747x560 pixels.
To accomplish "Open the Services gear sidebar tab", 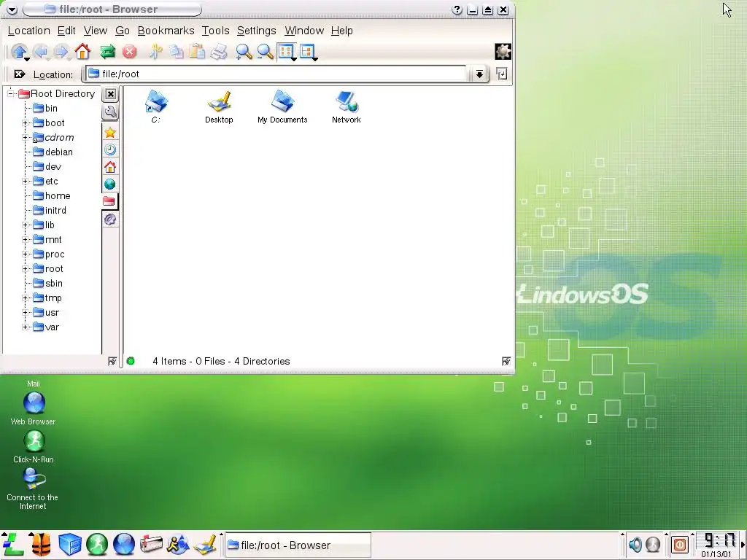I will pos(110,219).
